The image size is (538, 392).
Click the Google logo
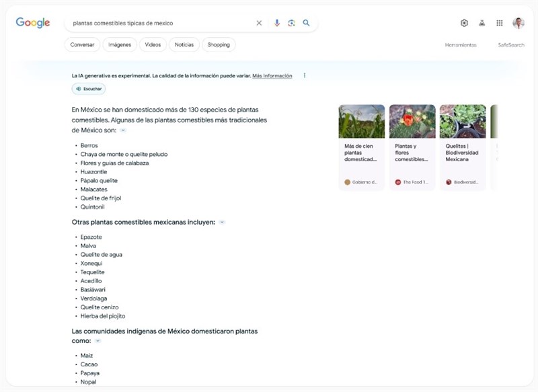[x=33, y=23]
